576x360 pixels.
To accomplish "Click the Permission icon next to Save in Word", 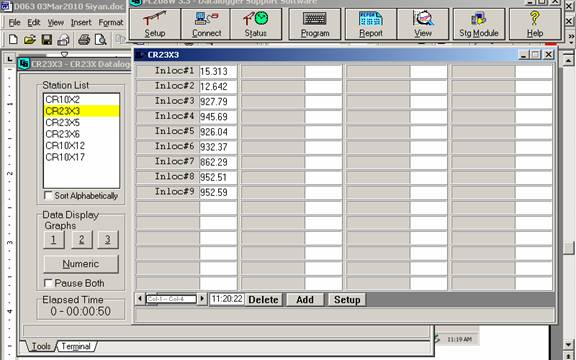I will click(64, 39).
